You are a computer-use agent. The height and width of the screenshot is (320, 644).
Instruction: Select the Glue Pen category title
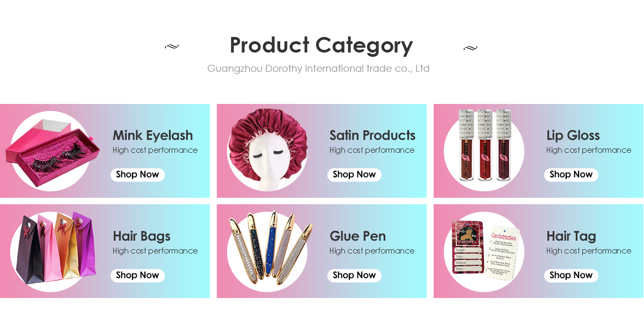[x=357, y=236]
